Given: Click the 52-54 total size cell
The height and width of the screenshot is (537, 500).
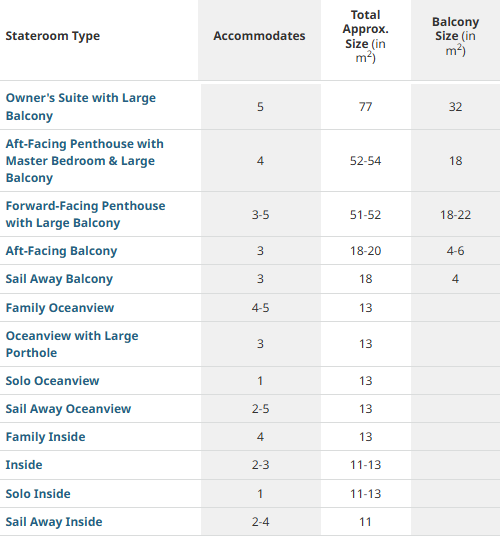Looking at the screenshot, I should point(365,161).
